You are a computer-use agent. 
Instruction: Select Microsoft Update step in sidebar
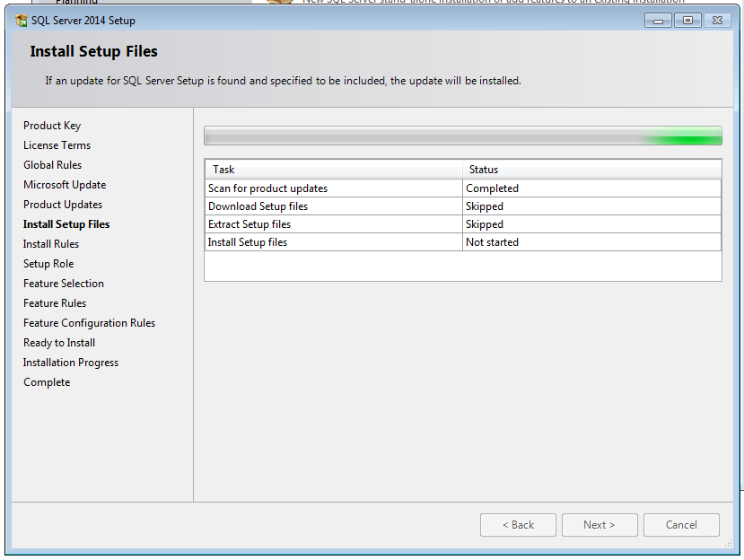click(65, 185)
